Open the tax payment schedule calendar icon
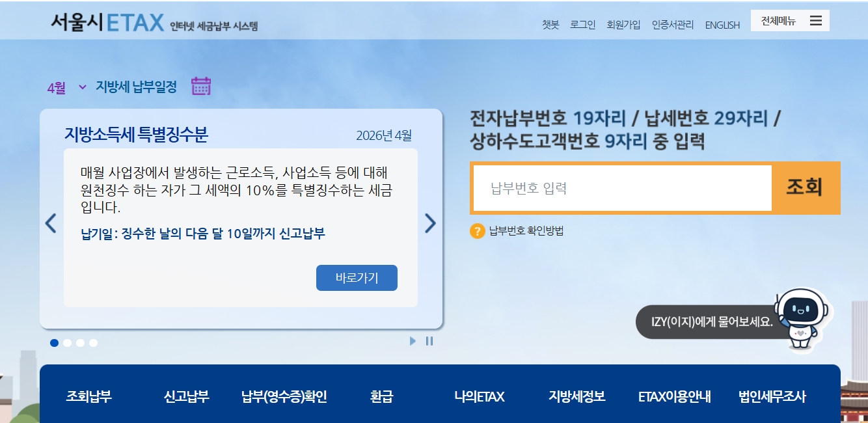 (201, 87)
